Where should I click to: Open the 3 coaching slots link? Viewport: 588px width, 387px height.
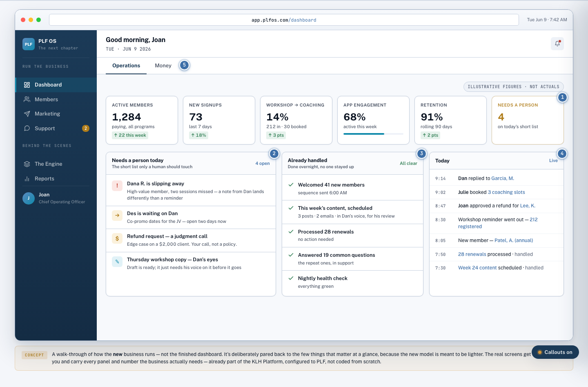506,192
